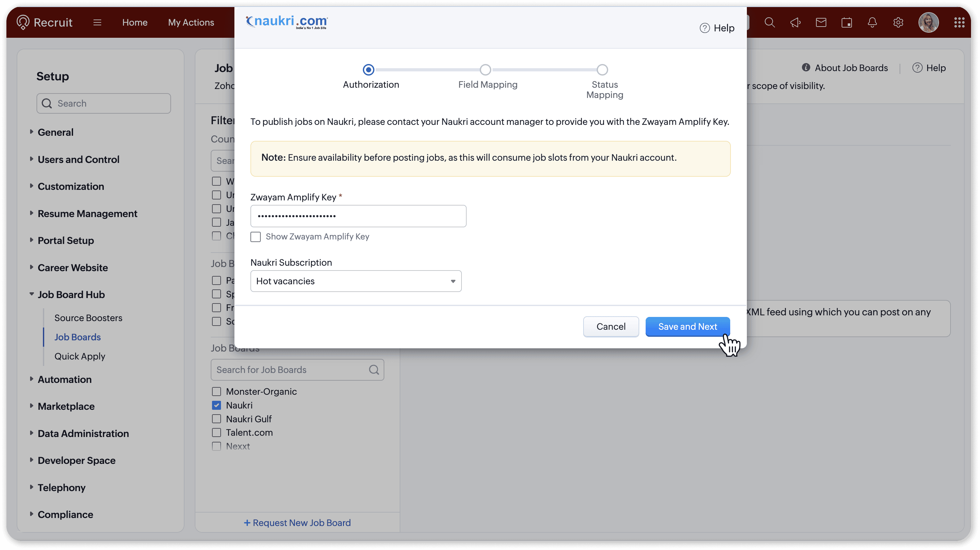
Task: Open the mail envelope icon
Action: click(x=821, y=22)
